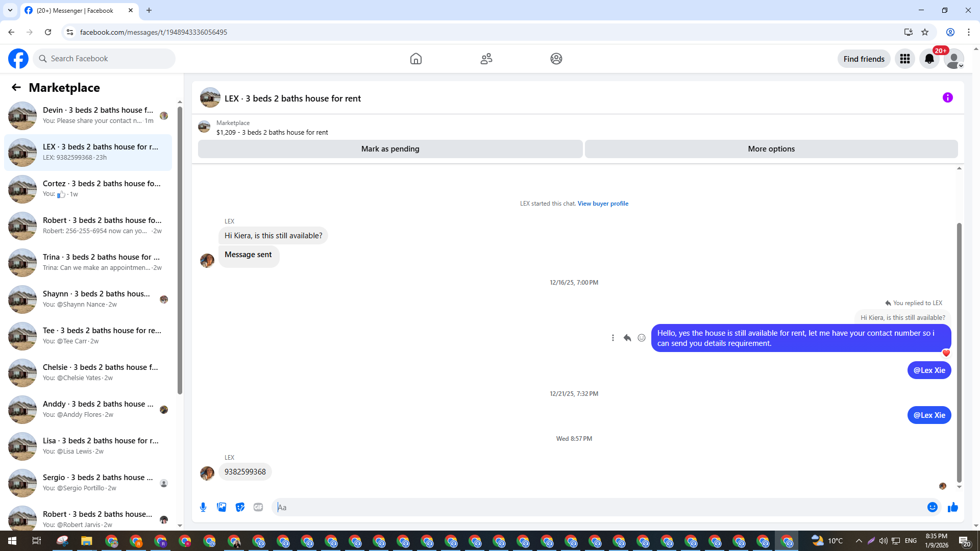React to message with smiley icon
980x551 pixels.
pos(642,338)
